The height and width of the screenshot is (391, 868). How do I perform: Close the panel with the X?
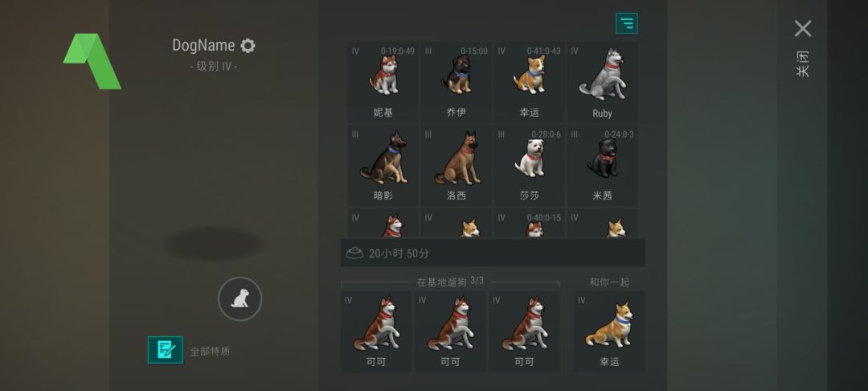coord(803,28)
